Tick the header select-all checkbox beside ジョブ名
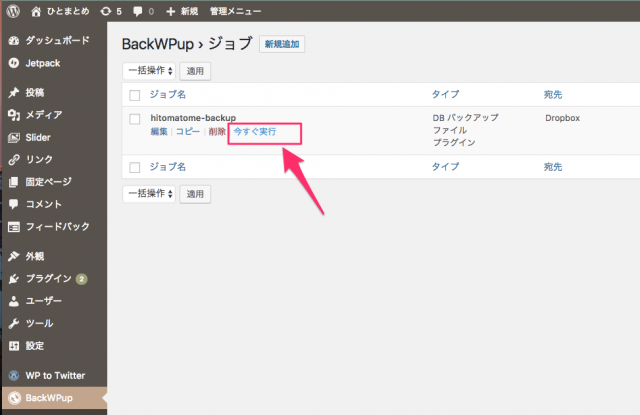 coord(135,95)
